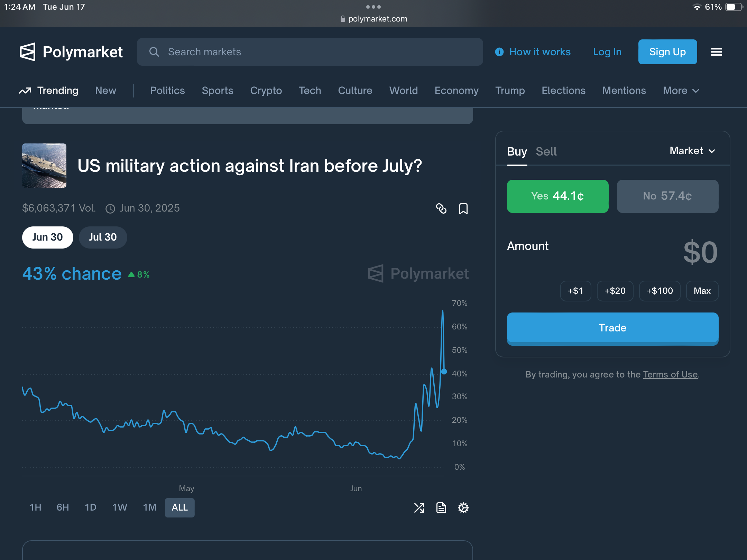The image size is (747, 560).
Task: Open the Mentions category
Action: click(x=624, y=91)
